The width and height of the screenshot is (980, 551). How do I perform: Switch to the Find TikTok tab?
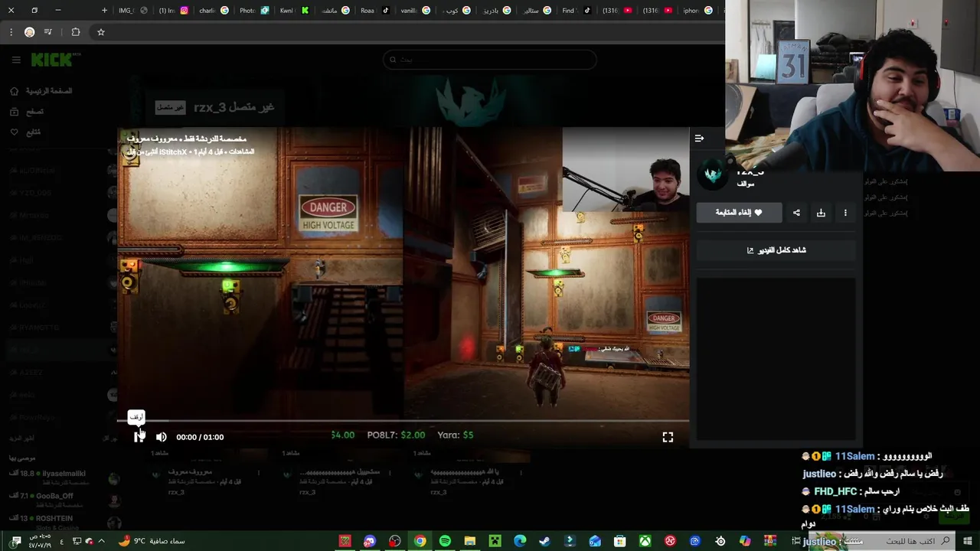tap(577, 11)
